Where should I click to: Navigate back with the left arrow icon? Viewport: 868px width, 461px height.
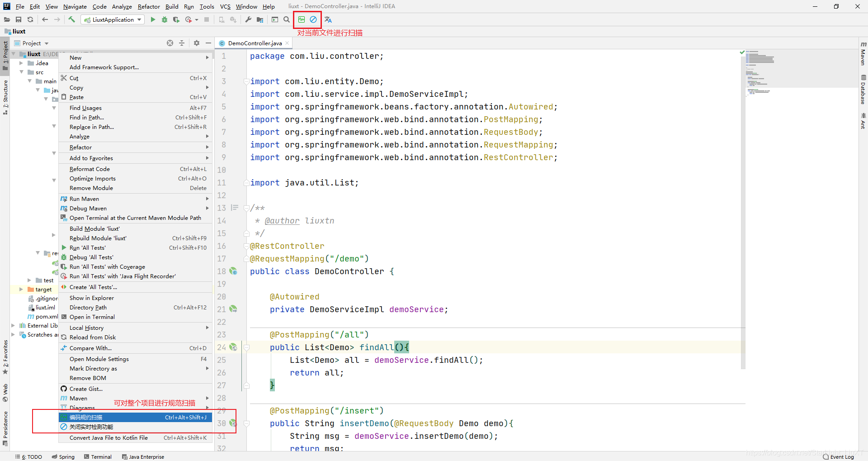(45, 19)
